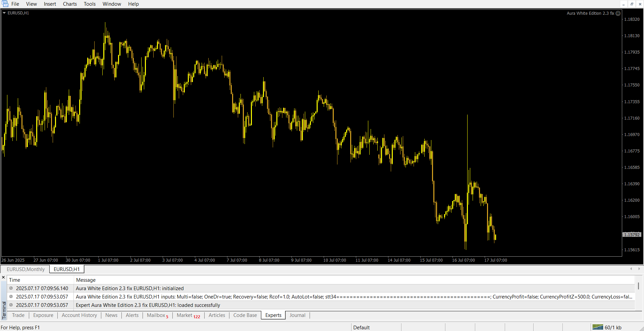Click the 'Aura White Edition 2.3 fix' chart label
This screenshot has width=644, height=331.
pos(590,13)
